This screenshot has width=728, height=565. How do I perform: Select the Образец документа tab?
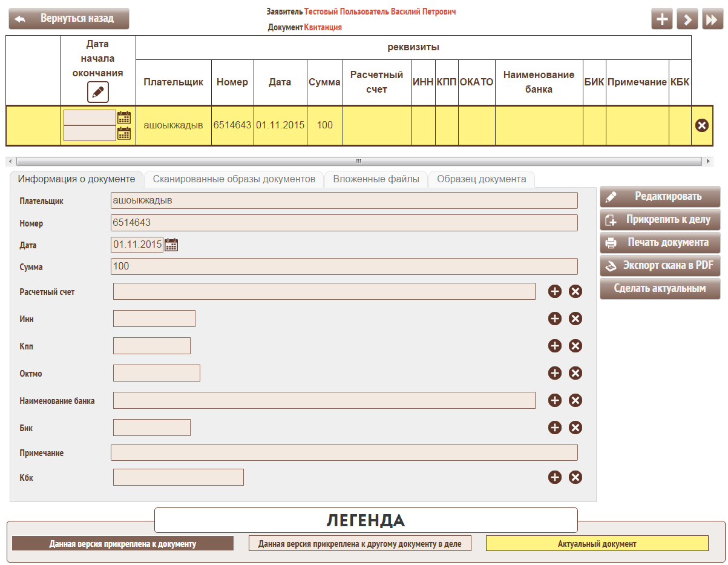(481, 179)
